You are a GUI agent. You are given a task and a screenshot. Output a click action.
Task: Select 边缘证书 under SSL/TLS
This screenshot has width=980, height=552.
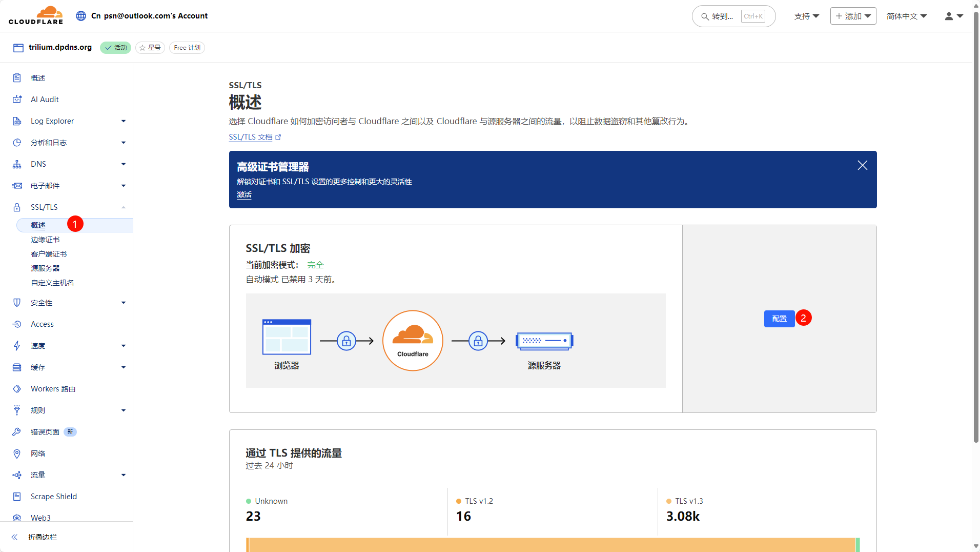(x=45, y=240)
